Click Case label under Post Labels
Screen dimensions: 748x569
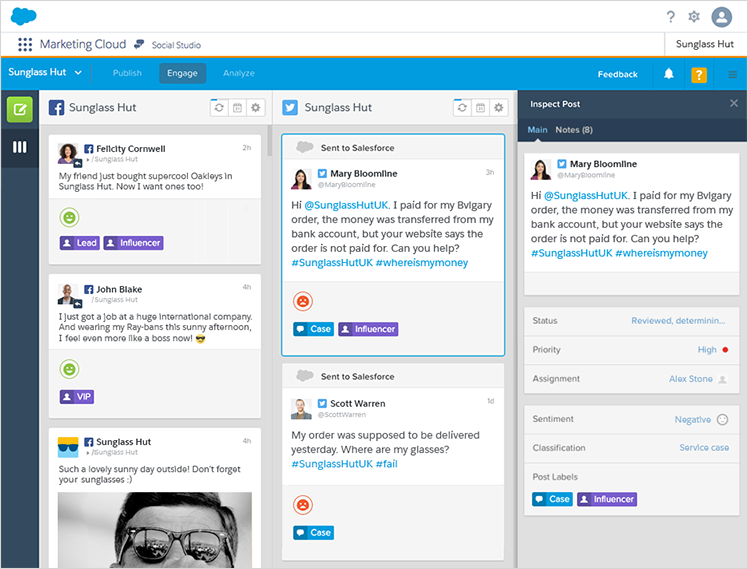(552, 499)
